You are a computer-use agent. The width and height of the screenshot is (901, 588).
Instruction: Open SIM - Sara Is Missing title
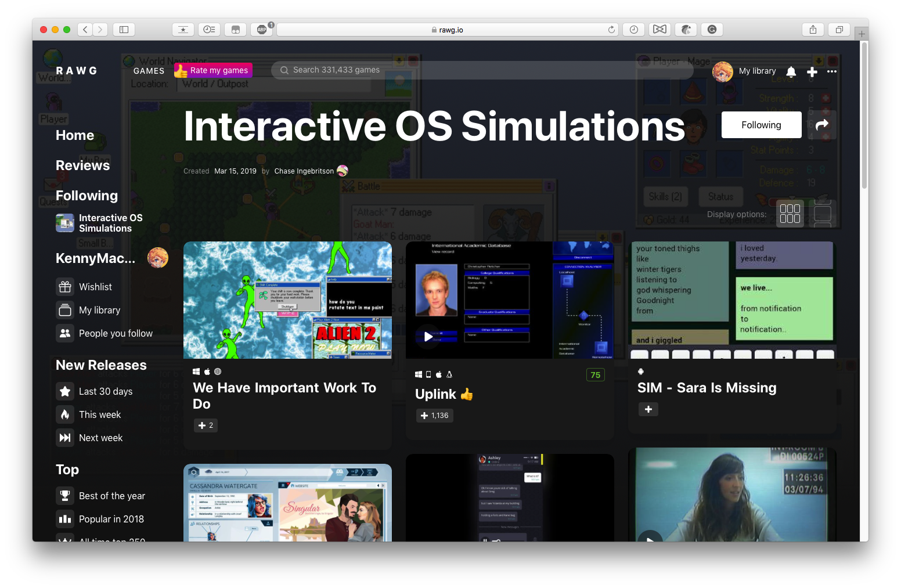click(707, 388)
